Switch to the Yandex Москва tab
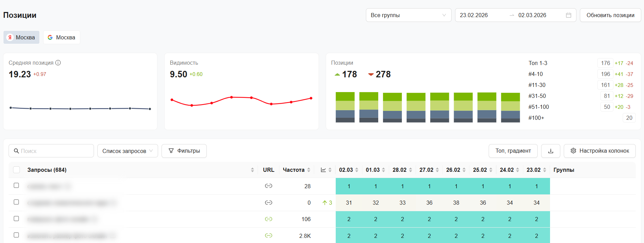Screen dimensions: 644x243 click(x=21, y=37)
